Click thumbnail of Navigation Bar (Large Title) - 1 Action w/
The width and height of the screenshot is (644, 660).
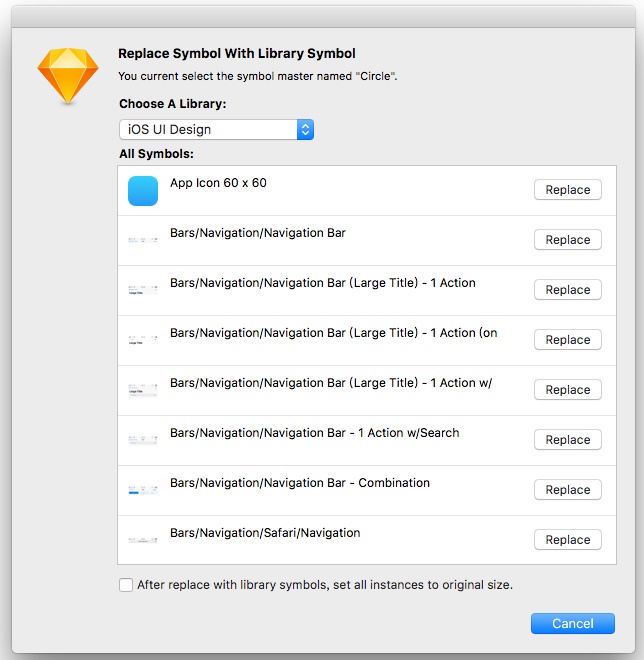click(x=143, y=390)
